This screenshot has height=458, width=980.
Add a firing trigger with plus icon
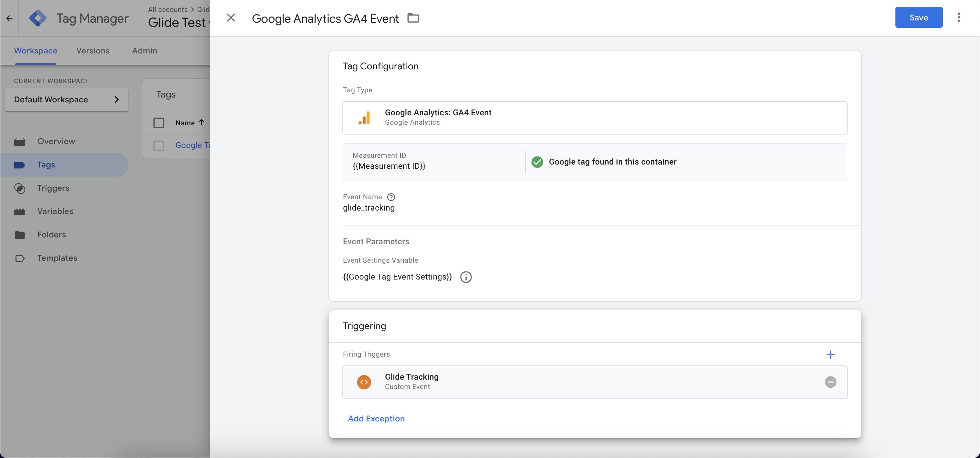click(x=831, y=354)
